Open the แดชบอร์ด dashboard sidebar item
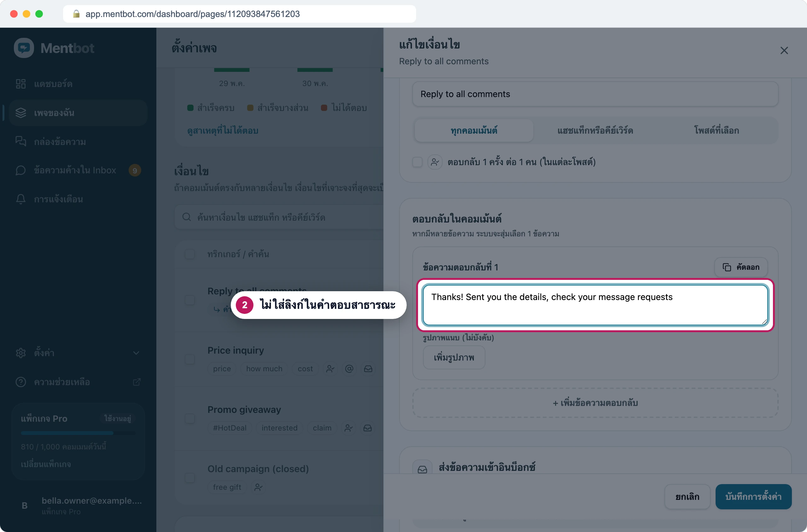 coord(78,84)
